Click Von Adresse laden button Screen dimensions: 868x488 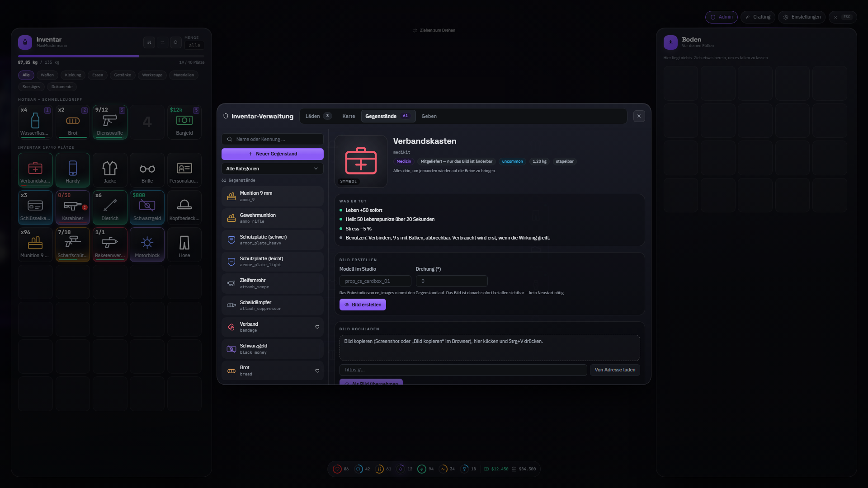coord(615,370)
